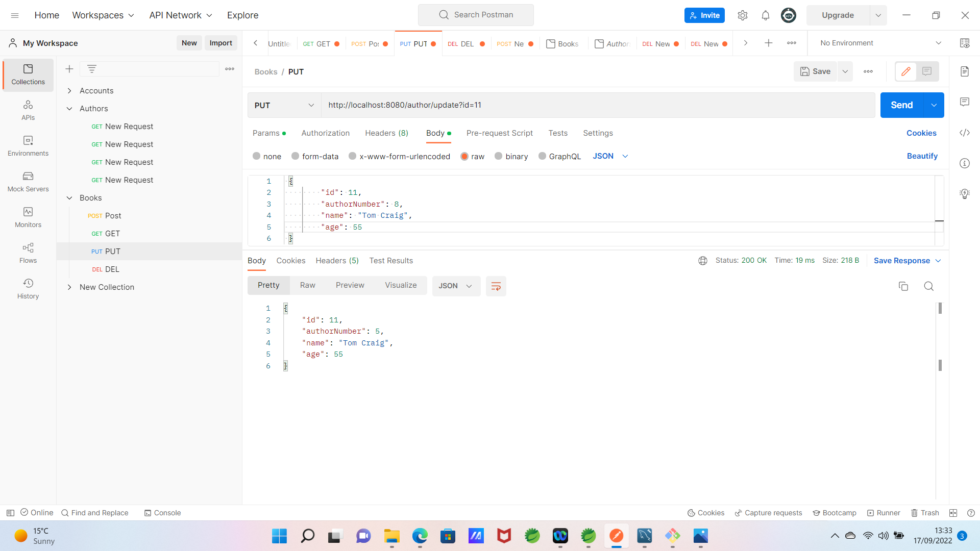The width and height of the screenshot is (980, 551).
Task: Open Microsoft Edge from the taskbar
Action: (420, 536)
